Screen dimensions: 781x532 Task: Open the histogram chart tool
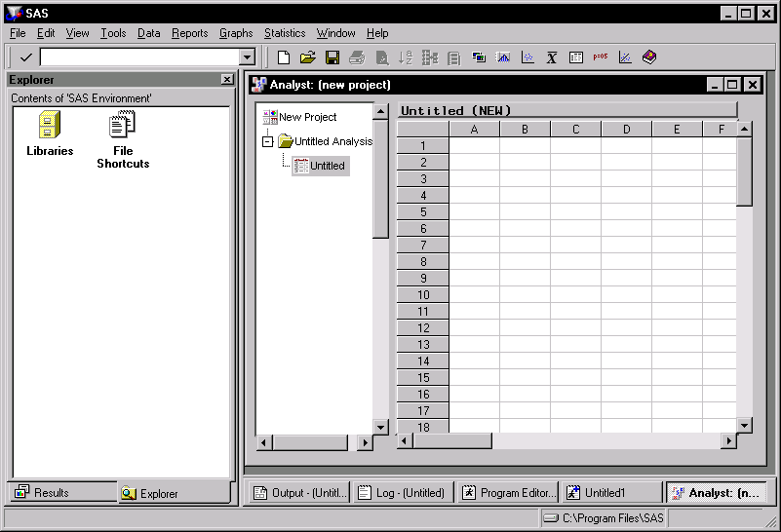click(x=504, y=57)
